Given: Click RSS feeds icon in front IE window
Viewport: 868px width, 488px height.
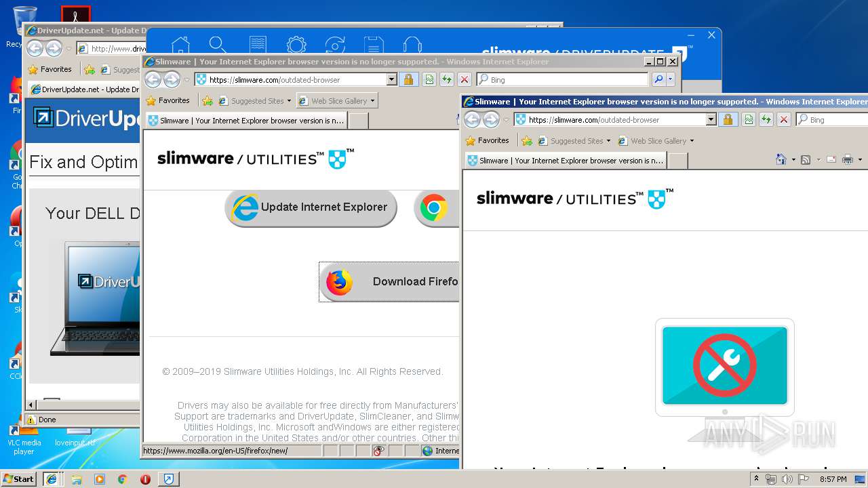Looking at the screenshot, I should pos(806,159).
